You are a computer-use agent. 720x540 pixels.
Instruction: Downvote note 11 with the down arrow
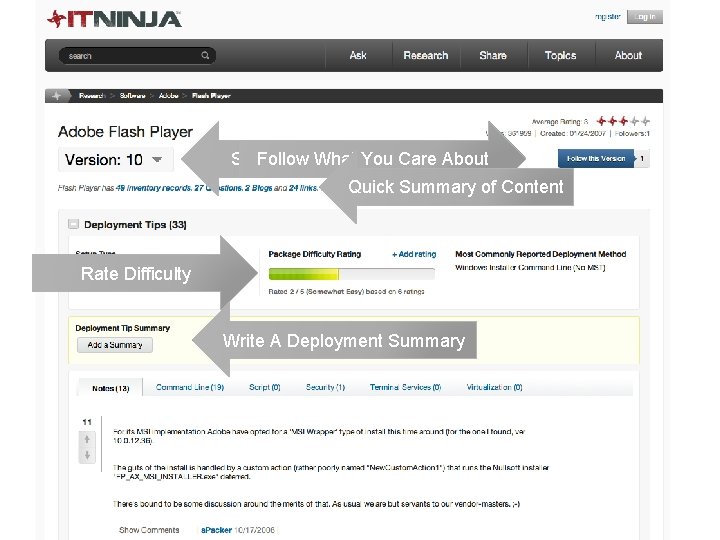87,455
